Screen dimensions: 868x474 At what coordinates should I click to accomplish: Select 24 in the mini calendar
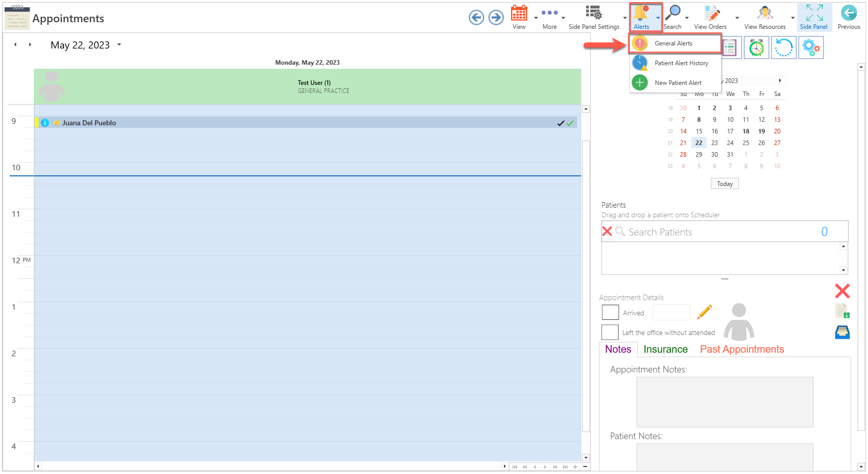tap(730, 143)
